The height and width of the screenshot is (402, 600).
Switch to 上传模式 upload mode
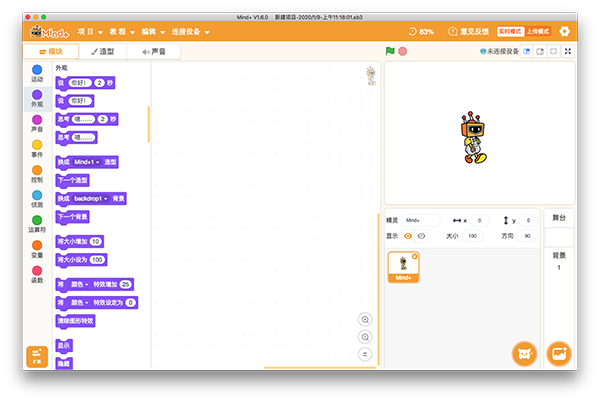tap(538, 31)
